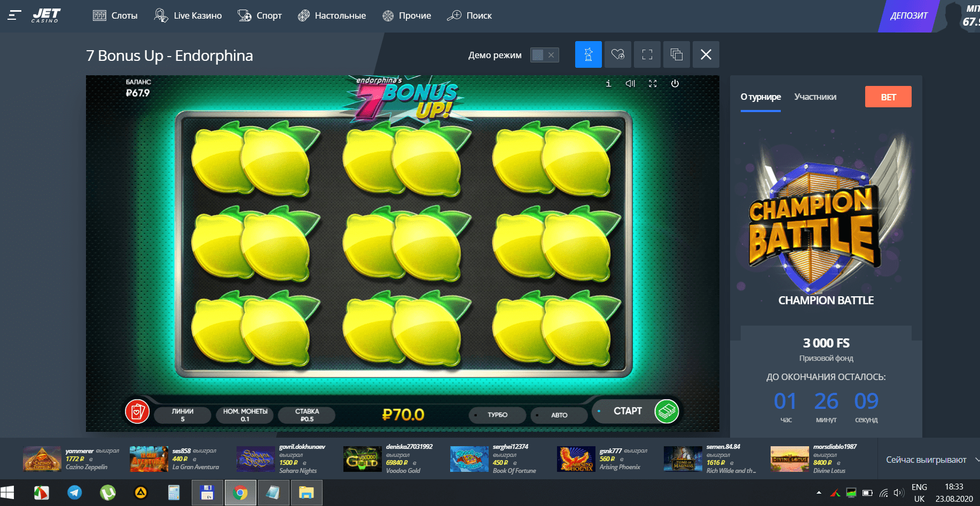Open the in-game info paytable
The image size is (980, 506).
tap(608, 83)
